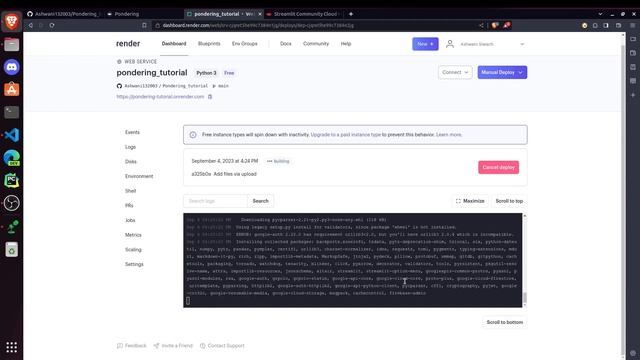
Task: Open the New + menu
Action: (425, 44)
